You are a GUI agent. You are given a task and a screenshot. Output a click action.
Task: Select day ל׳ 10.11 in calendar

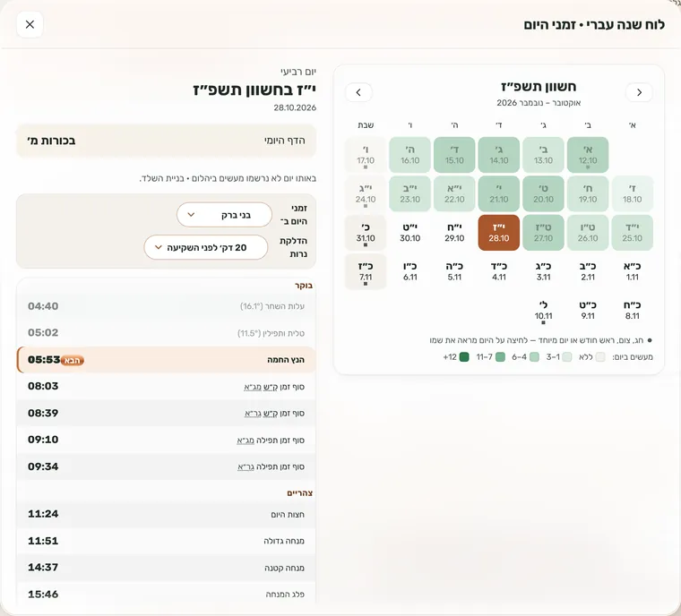click(x=543, y=311)
